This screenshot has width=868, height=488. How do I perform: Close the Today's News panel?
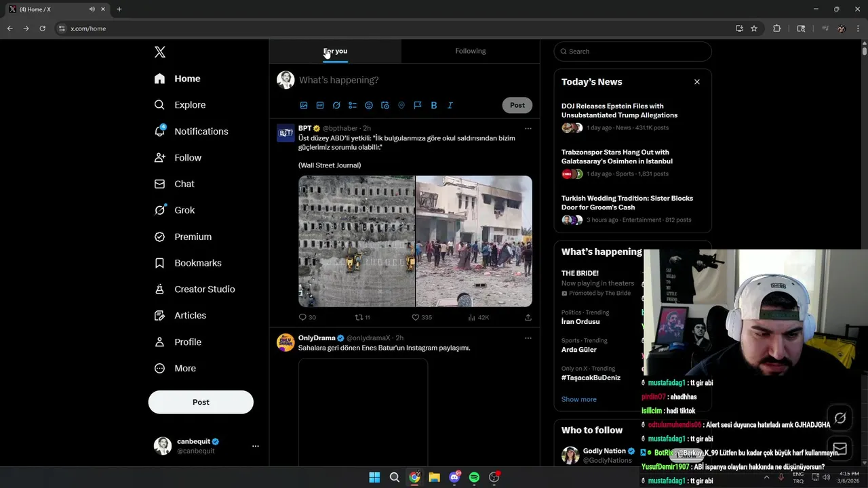click(x=696, y=82)
